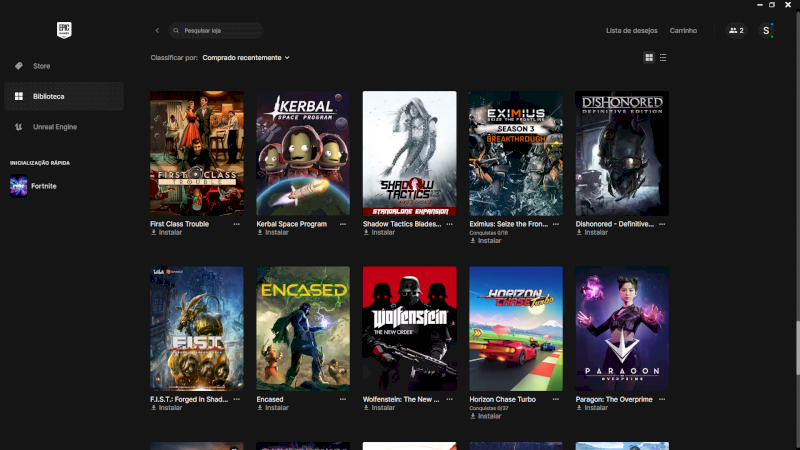Open options menu for Wolfenstein

click(x=449, y=399)
